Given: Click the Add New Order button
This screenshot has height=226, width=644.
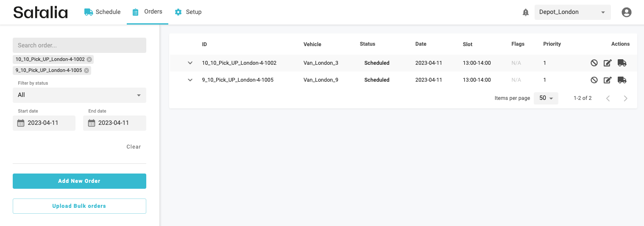Looking at the screenshot, I should 79,181.
